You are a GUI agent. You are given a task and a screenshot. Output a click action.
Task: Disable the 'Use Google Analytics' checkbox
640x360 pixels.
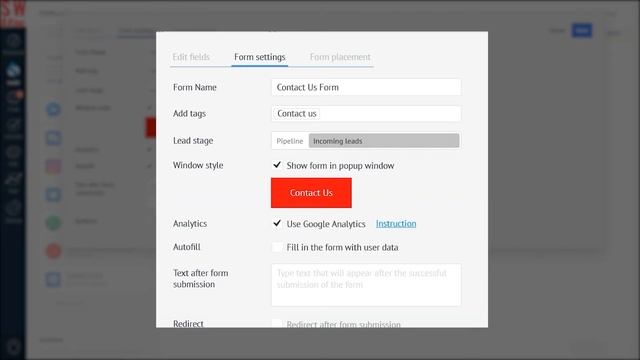(277, 223)
